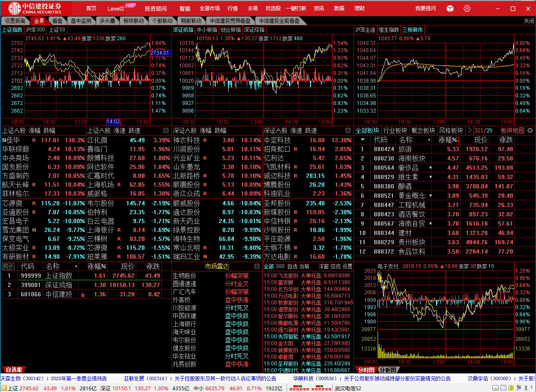Switch to 中信建投全能看盘 tab
Image resolution: width=536 pixels, height=392 pixels.
tap(279, 21)
